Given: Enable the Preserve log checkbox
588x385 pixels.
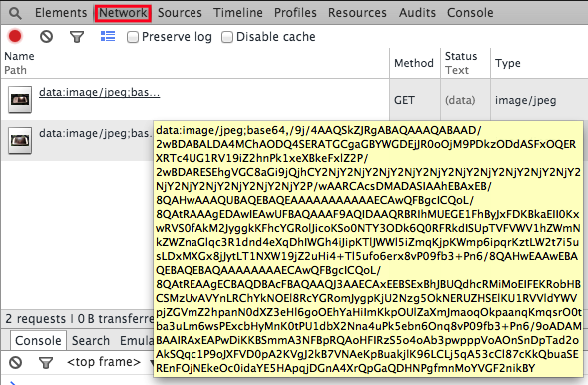Looking at the screenshot, I should (133, 37).
